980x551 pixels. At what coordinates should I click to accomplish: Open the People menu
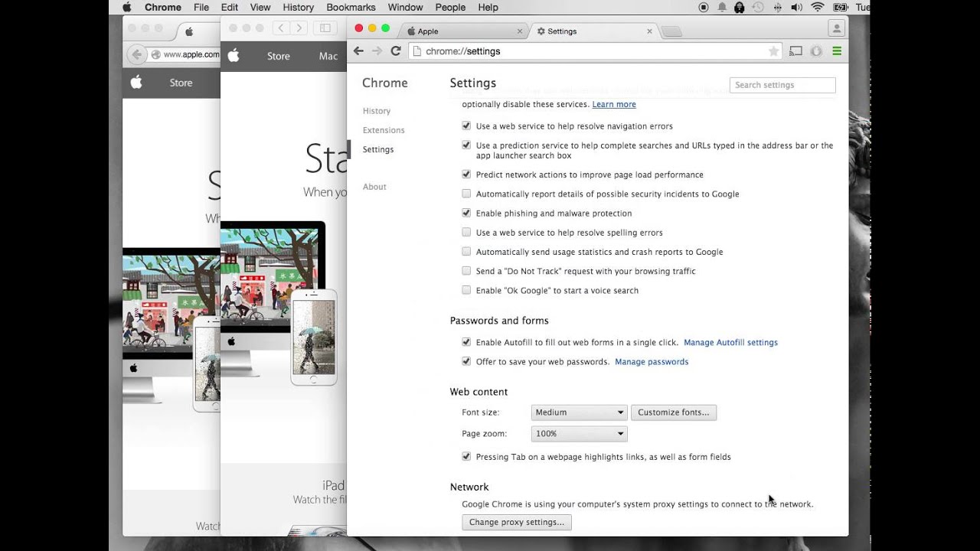click(450, 8)
